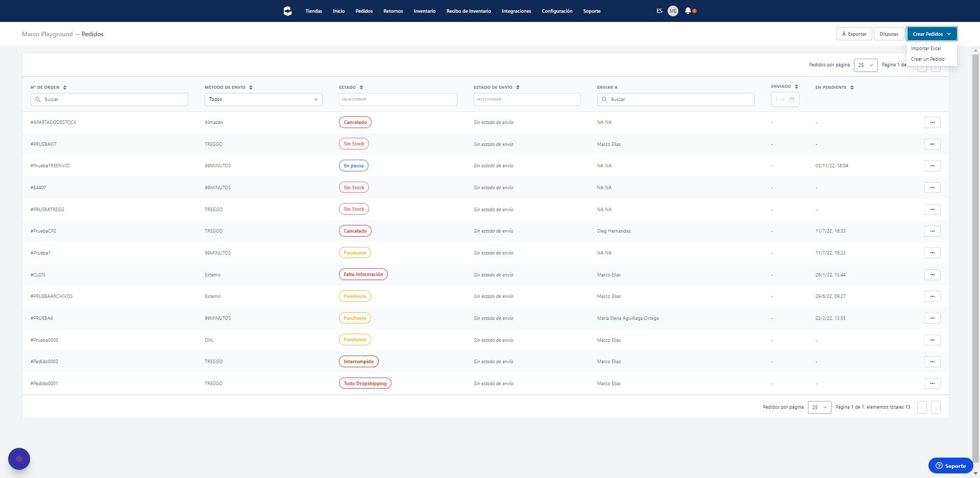Go to previous page in bottom pagination
The width and height of the screenshot is (980, 478).
pyautogui.click(x=922, y=407)
